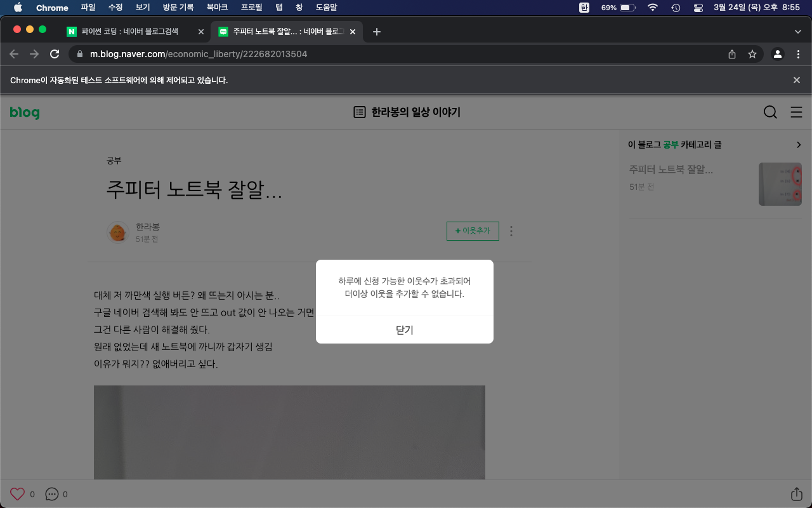The height and width of the screenshot is (508, 812).
Task: Open the 북마크 menu in the menu bar
Action: tap(217, 8)
